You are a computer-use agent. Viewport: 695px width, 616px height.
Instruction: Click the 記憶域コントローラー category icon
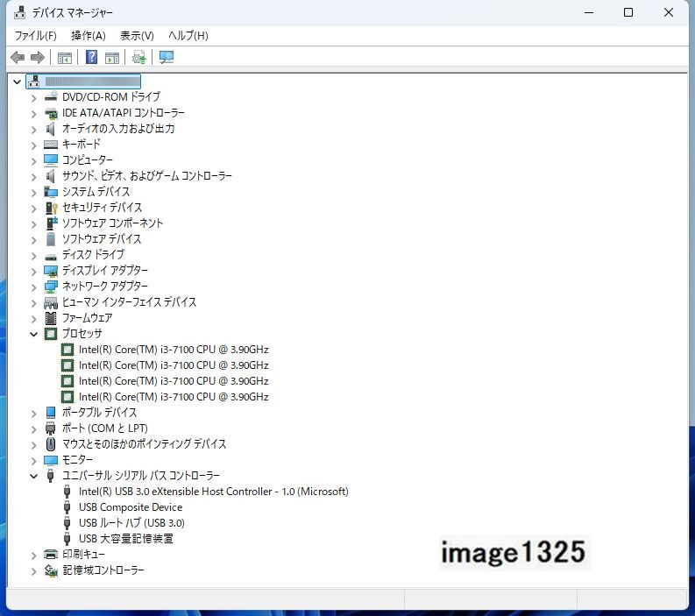[x=51, y=570]
